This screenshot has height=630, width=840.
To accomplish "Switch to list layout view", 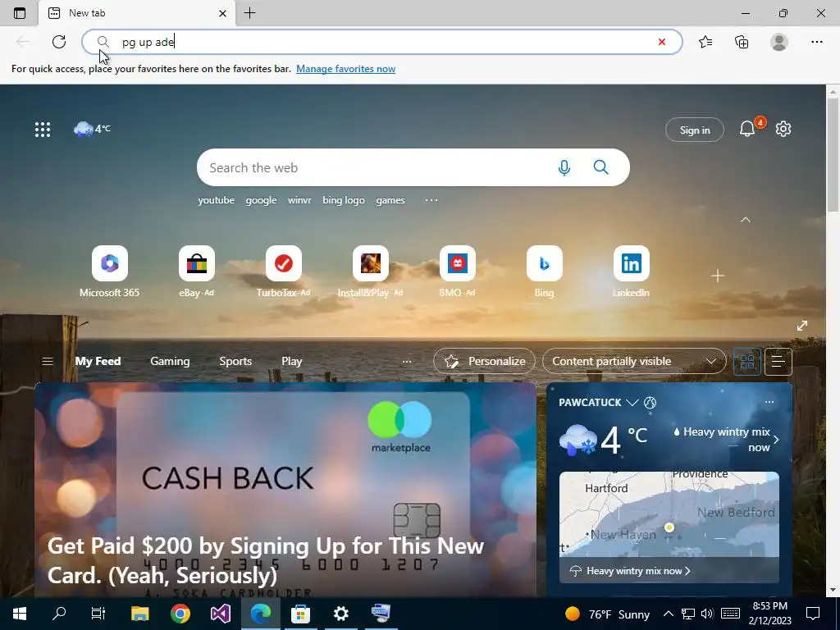I will coord(778,362).
